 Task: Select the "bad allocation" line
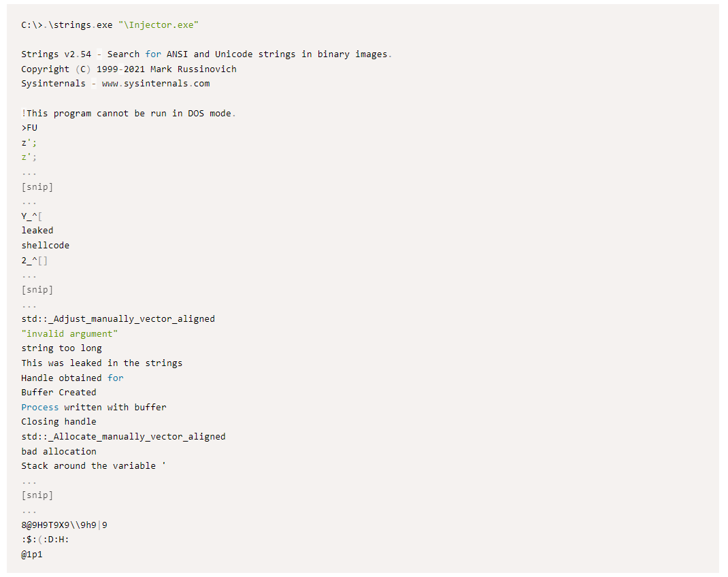coord(59,451)
